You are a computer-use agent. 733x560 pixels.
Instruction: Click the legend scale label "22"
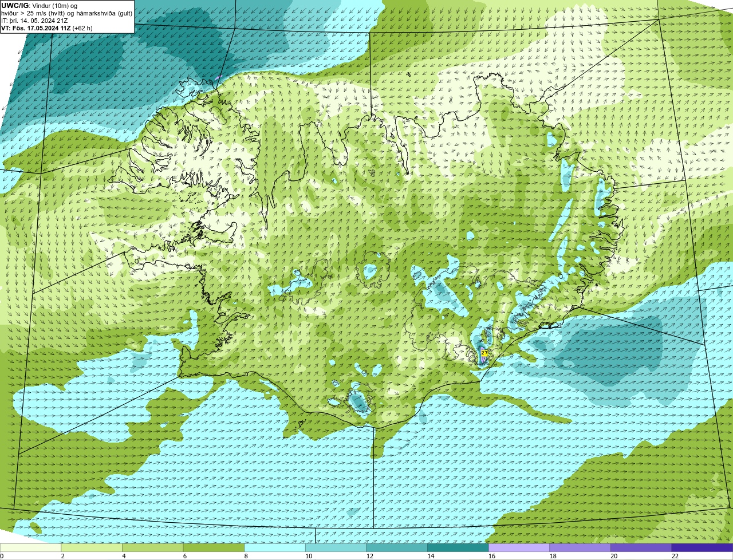tap(675, 556)
